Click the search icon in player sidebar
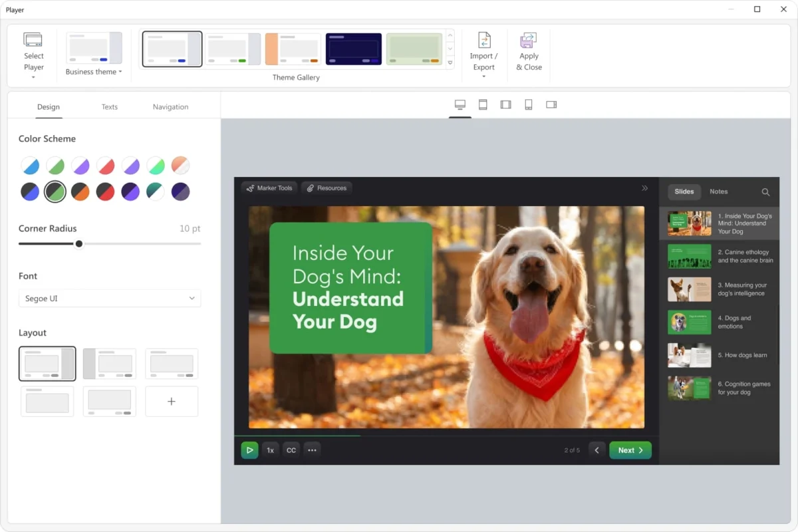 [765, 192]
